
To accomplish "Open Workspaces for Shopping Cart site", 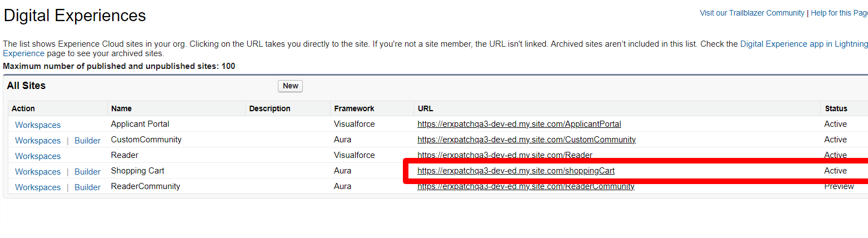I will (x=38, y=172).
